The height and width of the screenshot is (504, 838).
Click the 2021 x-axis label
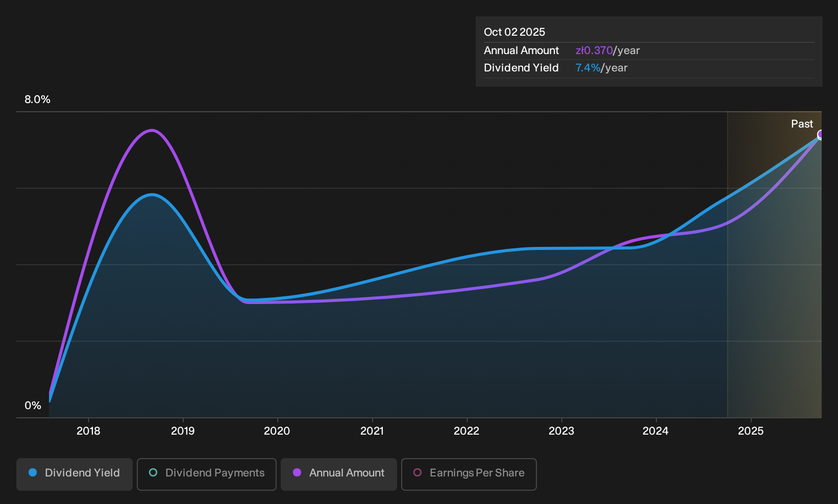[x=372, y=431]
